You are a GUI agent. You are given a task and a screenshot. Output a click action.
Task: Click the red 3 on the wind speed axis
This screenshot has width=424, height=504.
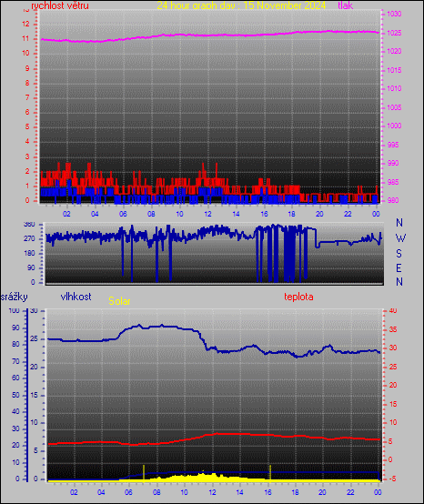tap(27, 156)
